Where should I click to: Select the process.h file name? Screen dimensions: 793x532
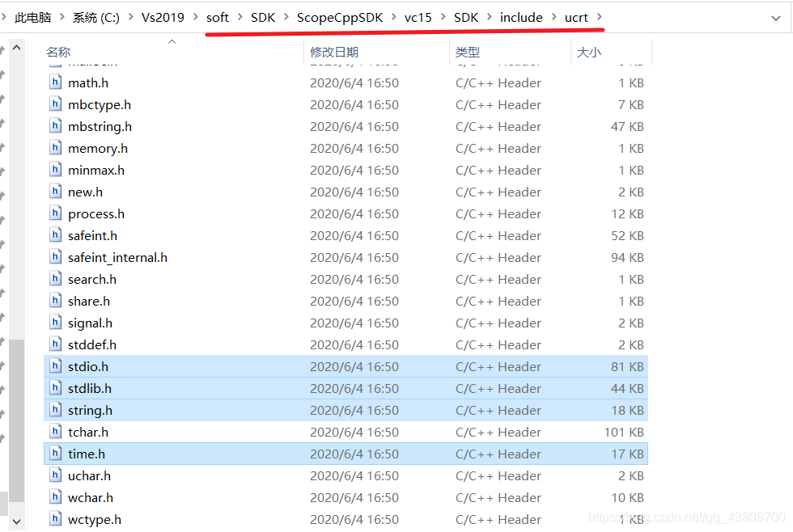point(96,213)
